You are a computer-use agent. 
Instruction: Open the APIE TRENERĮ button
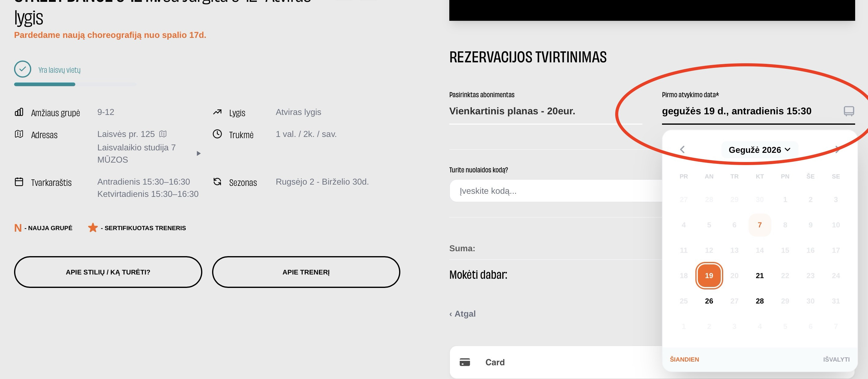point(306,272)
